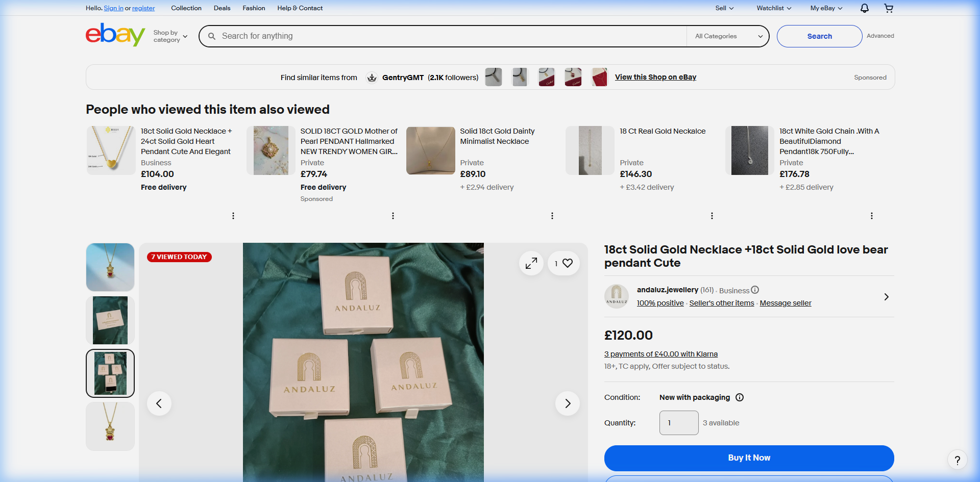Click the Buy It Now button
Screen dimensions: 980x482
749,458
